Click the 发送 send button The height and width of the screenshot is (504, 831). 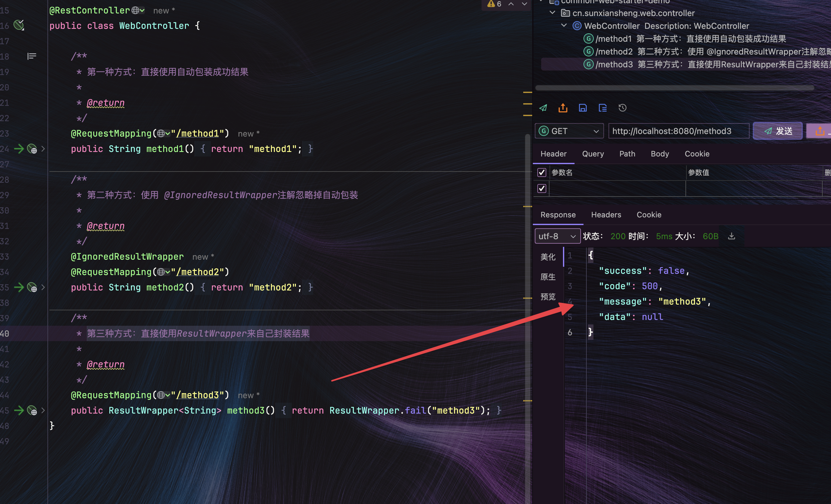pos(777,131)
